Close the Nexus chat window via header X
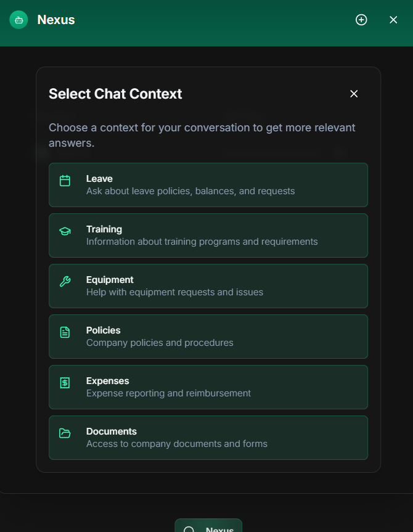Screen dimensions: 413x532 coord(393,19)
